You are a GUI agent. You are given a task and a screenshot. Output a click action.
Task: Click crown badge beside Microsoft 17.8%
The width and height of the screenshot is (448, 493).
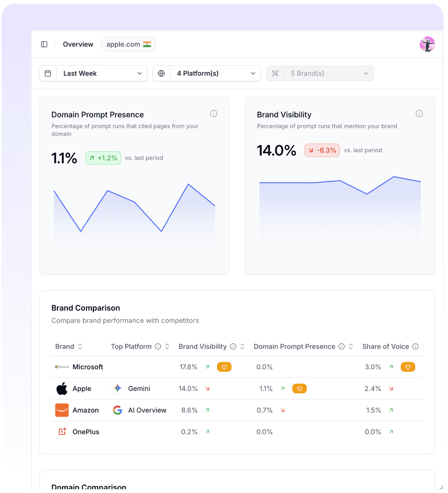coord(224,367)
